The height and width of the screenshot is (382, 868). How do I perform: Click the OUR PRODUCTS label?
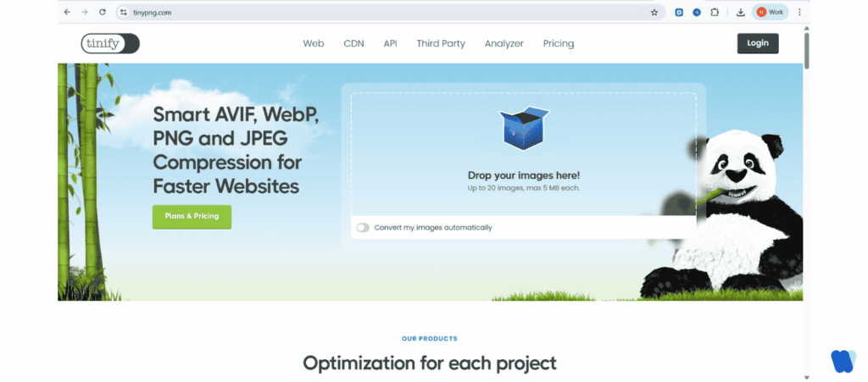point(430,339)
